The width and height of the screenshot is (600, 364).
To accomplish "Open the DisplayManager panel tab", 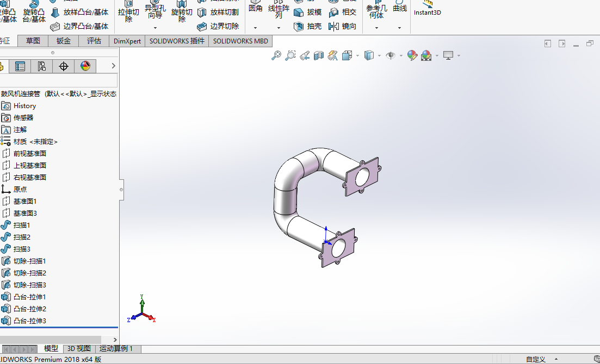I will (x=85, y=66).
